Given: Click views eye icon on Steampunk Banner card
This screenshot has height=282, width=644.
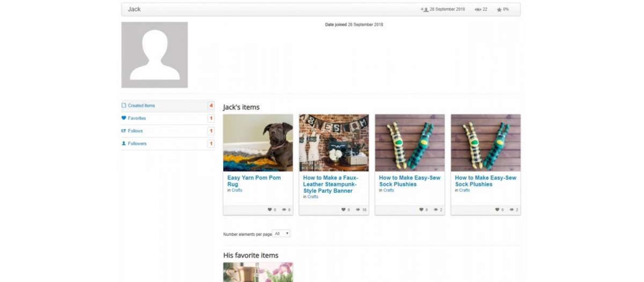Looking at the screenshot, I should 358,210.
